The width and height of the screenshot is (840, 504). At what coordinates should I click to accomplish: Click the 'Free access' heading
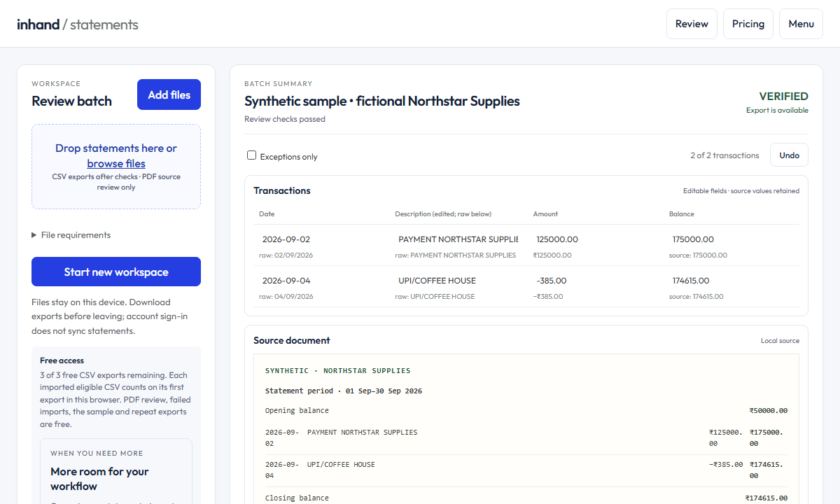pyautogui.click(x=62, y=360)
